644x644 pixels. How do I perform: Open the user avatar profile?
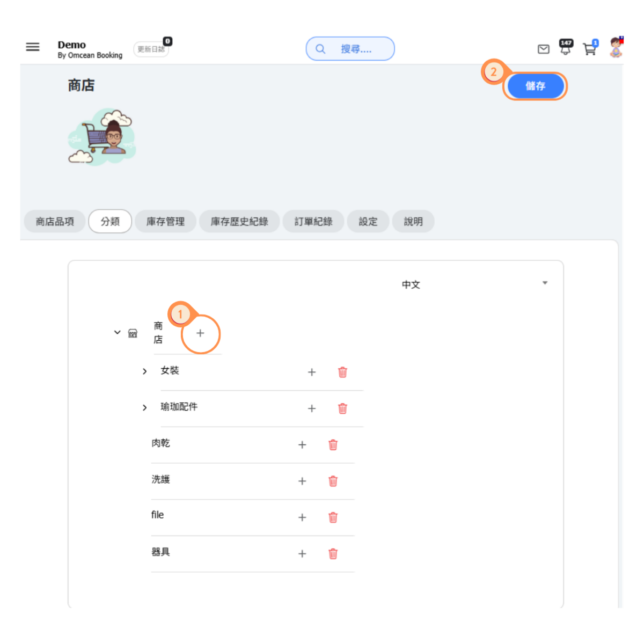click(x=616, y=47)
